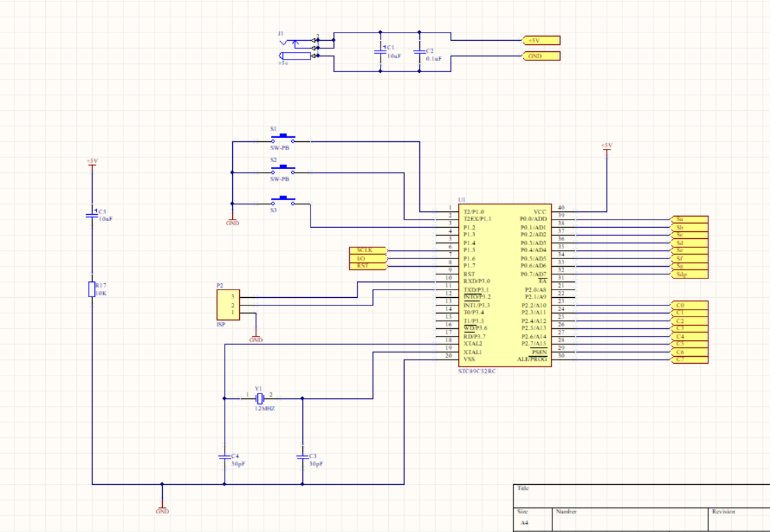The image size is (770, 532).
Task: Click the A4 size value
Action: (x=525, y=523)
